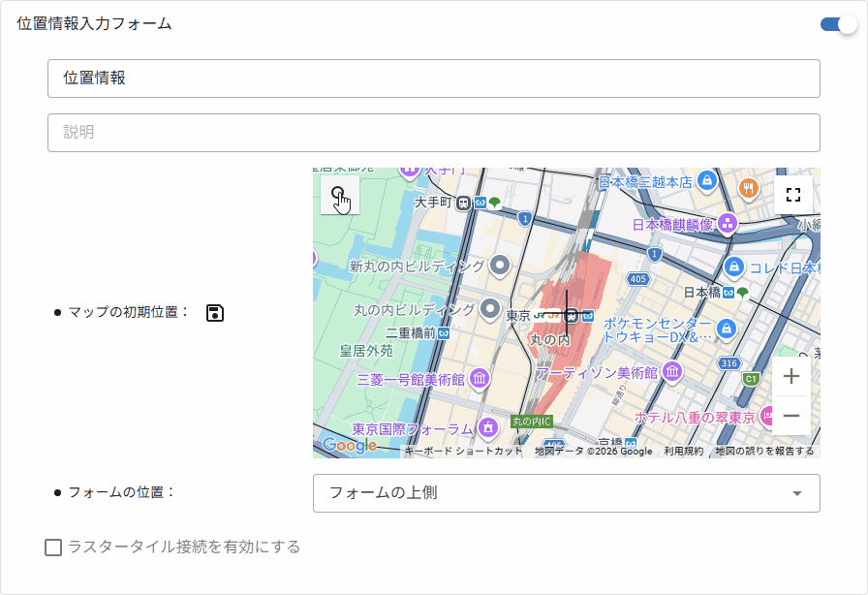Enable the ラスタータイル接続を有効にする checkbox
This screenshot has width=868, height=595.
pyautogui.click(x=53, y=547)
